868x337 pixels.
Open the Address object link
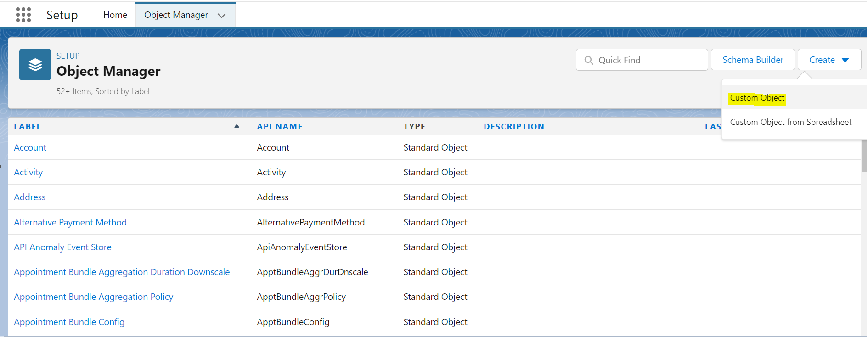(29, 197)
